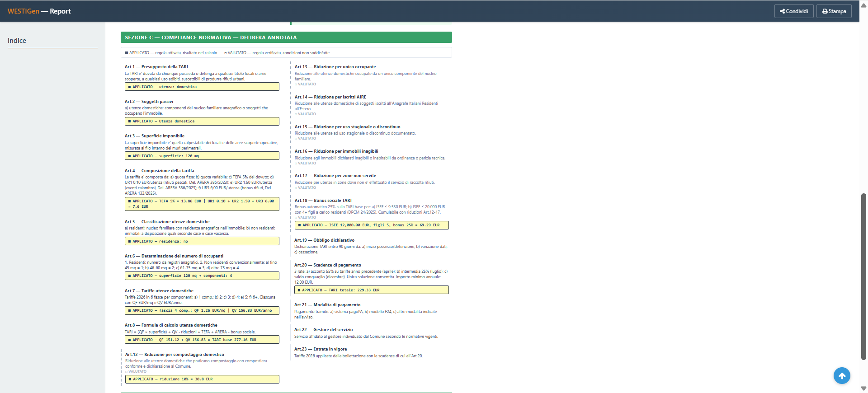Click the WESTIGen Report logo title
Image resolution: width=868 pixels, height=393 pixels.
tap(39, 11)
